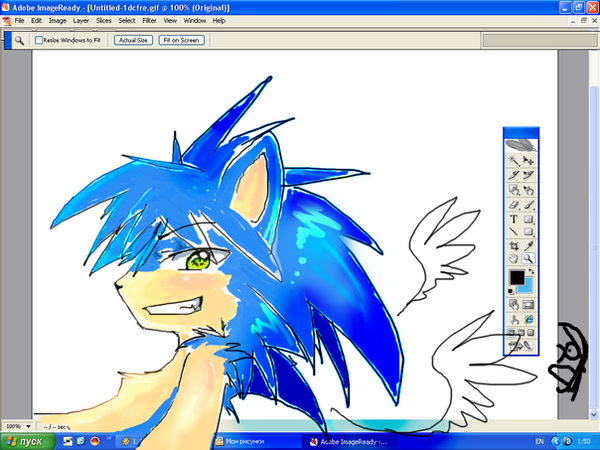This screenshot has height=450, width=600.
Task: Select the Crop tool
Action: [x=514, y=246]
